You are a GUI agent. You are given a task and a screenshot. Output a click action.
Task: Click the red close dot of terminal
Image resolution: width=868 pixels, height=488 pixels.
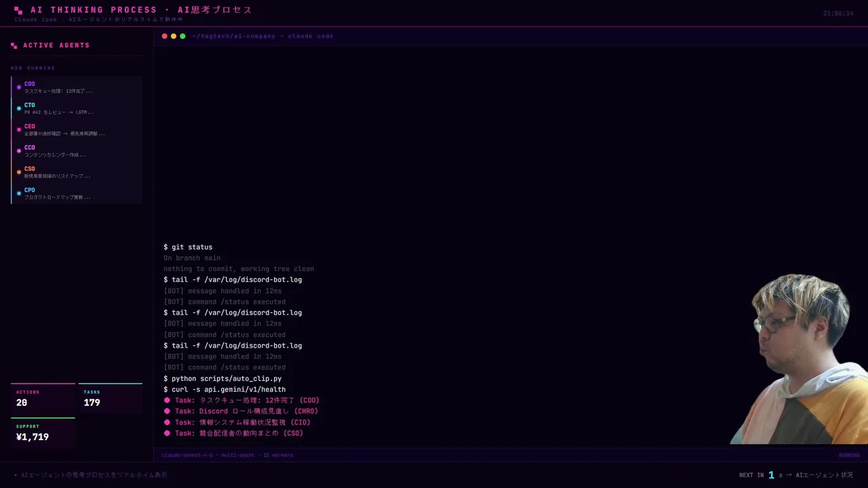pos(164,36)
